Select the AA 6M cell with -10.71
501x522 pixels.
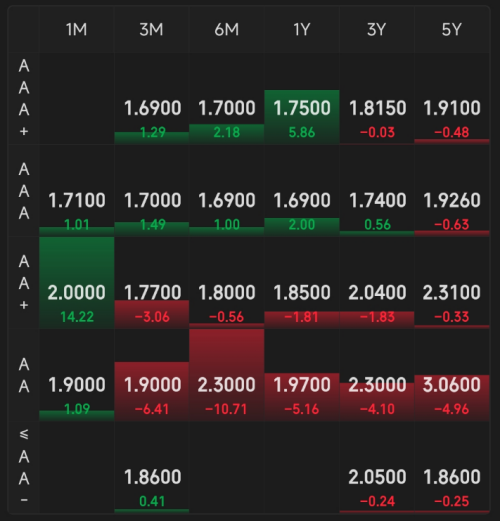(x=227, y=375)
